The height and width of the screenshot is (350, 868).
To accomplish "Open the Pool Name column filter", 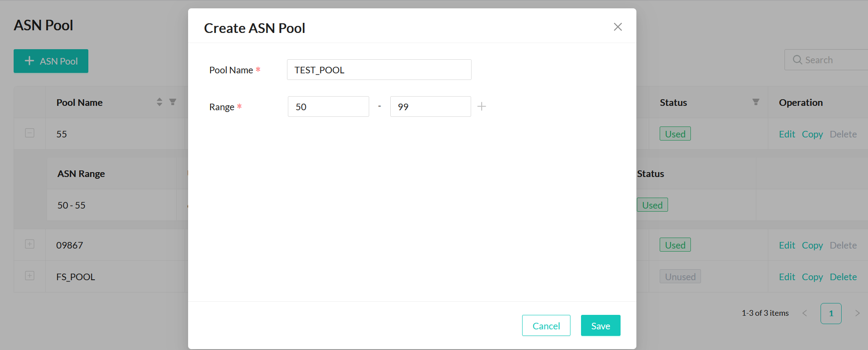I will tap(173, 102).
